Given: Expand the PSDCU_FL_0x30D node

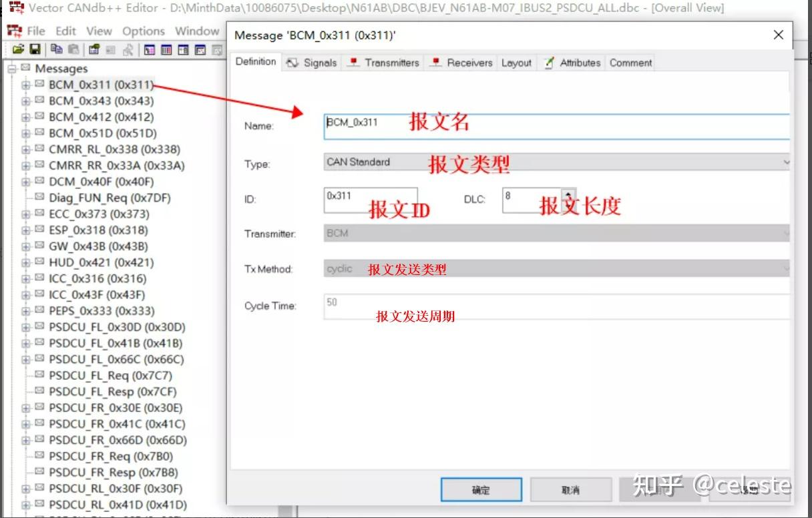Looking at the screenshot, I should tap(26, 327).
